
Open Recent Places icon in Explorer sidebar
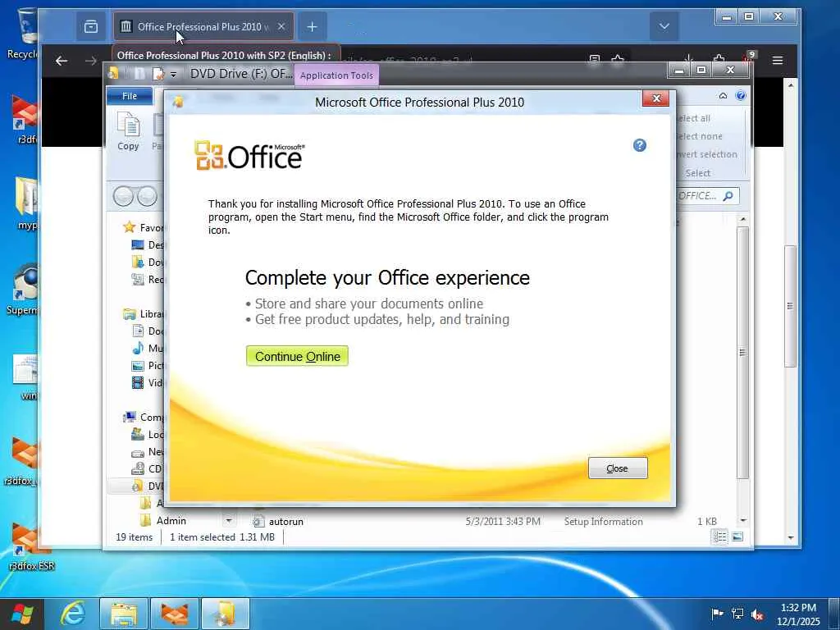point(138,279)
